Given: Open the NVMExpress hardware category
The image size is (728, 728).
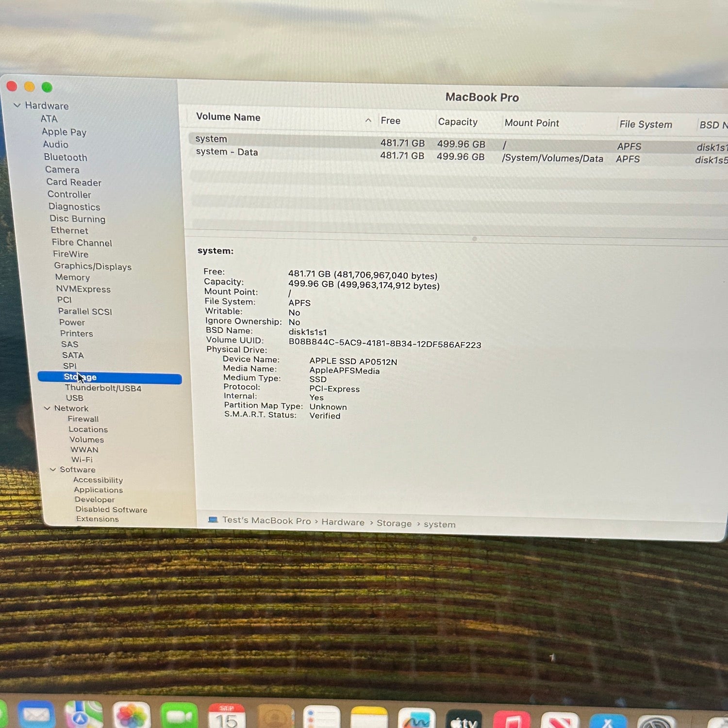Looking at the screenshot, I should tap(83, 289).
